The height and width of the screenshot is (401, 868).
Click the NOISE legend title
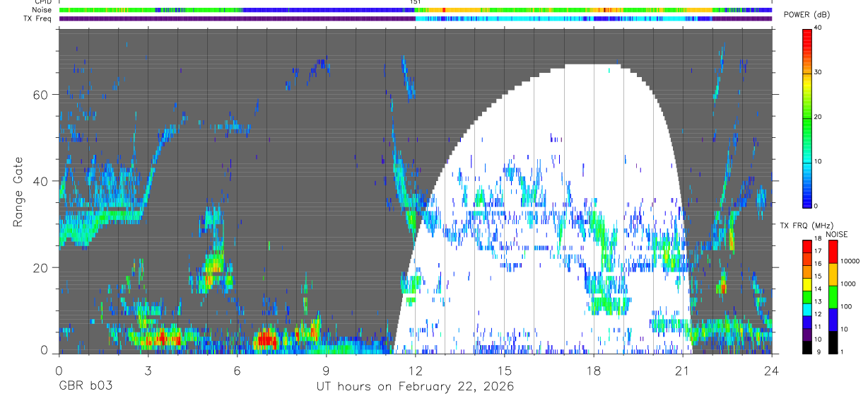837,235
